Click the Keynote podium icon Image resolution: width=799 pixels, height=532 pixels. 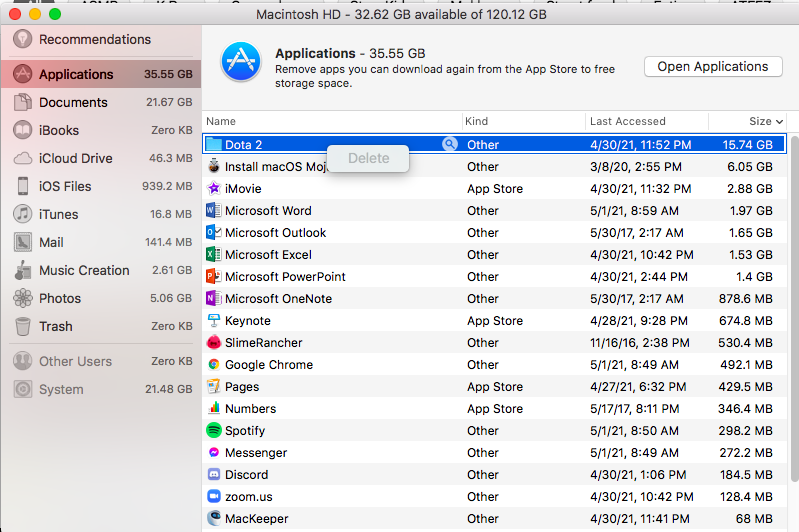214,321
